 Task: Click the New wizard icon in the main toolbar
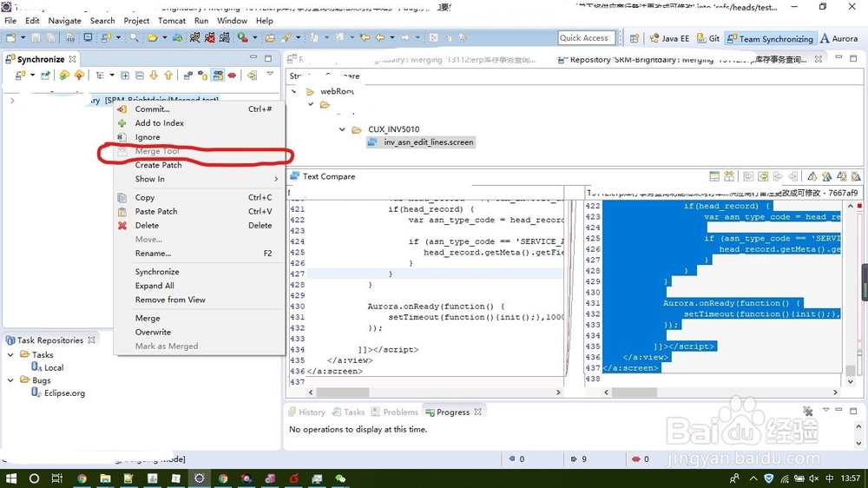tap(10, 37)
